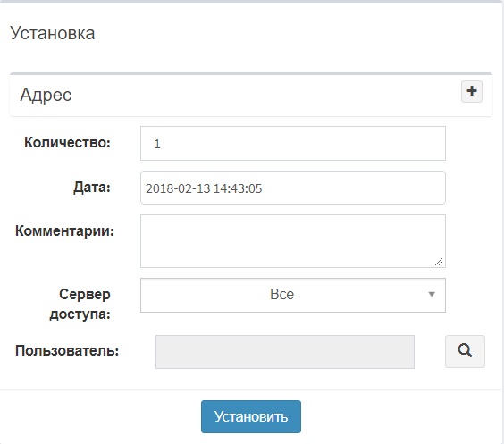Viewport: 504px width, 444px height.
Task: Select the Комментарии text area
Action: click(293, 241)
